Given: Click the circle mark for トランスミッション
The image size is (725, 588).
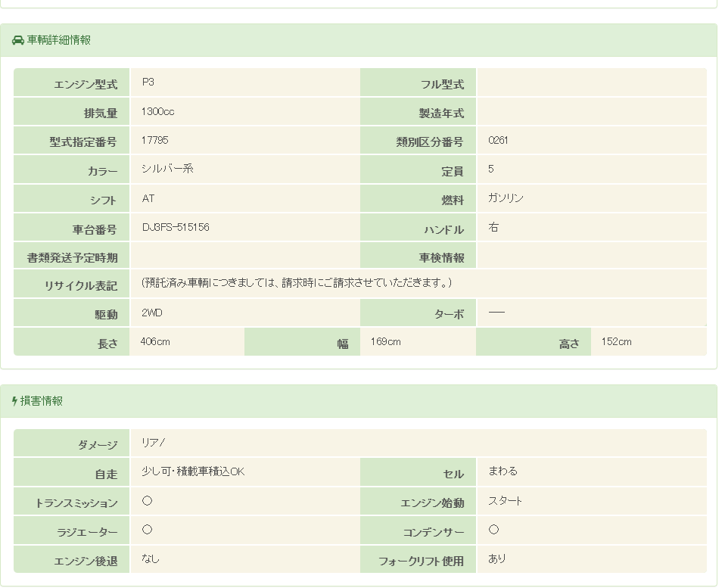Looking at the screenshot, I should [x=147, y=501].
